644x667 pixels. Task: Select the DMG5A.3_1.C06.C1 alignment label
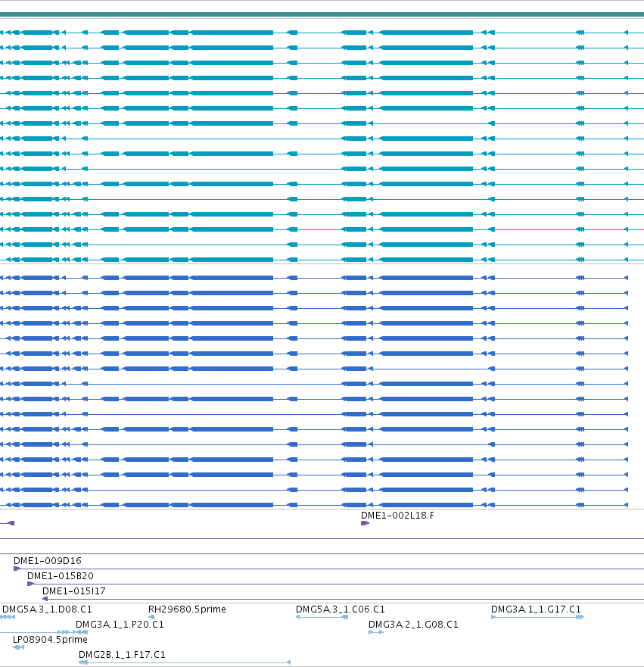(x=340, y=609)
